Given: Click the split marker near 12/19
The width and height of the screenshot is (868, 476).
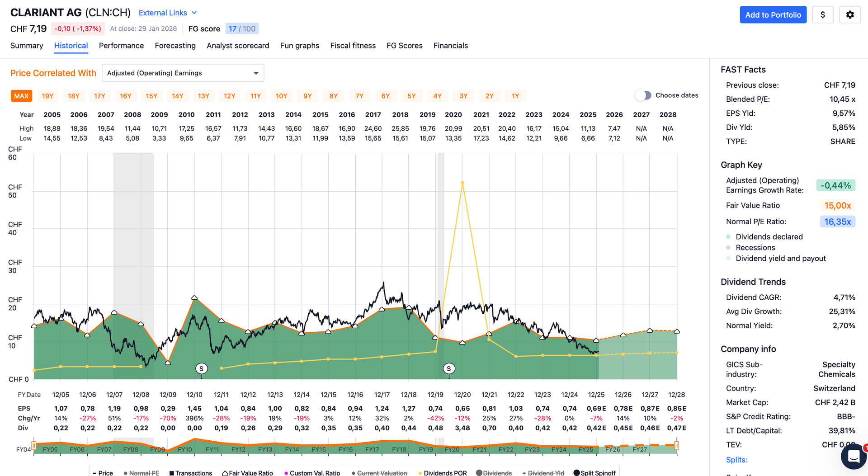Looking at the screenshot, I should click(x=448, y=369).
